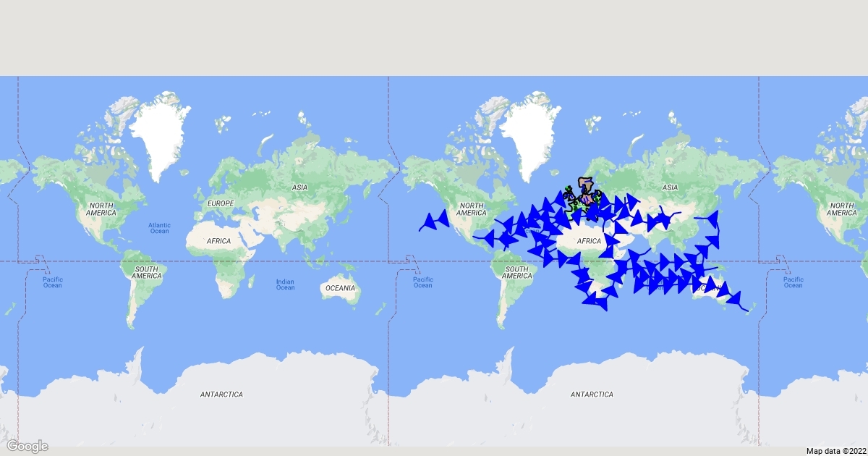Click the Map data ©2022 attribution text
This screenshot has height=456, width=868.
pyautogui.click(x=835, y=451)
